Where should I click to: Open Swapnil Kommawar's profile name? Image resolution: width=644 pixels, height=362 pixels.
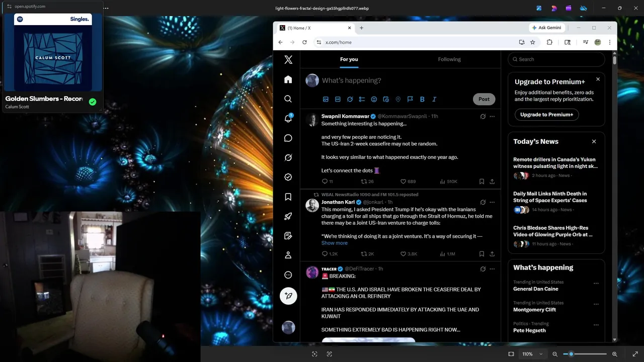tap(345, 116)
